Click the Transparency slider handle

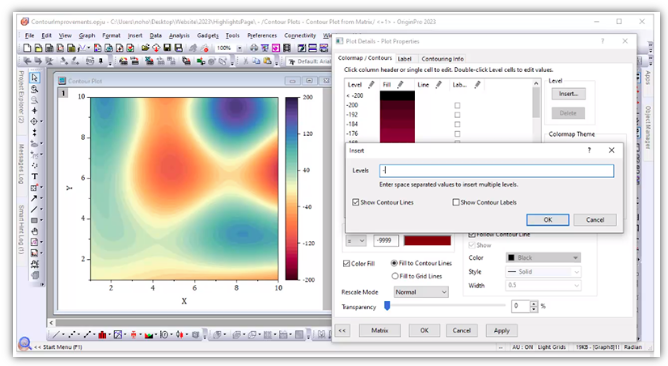pyautogui.click(x=387, y=305)
